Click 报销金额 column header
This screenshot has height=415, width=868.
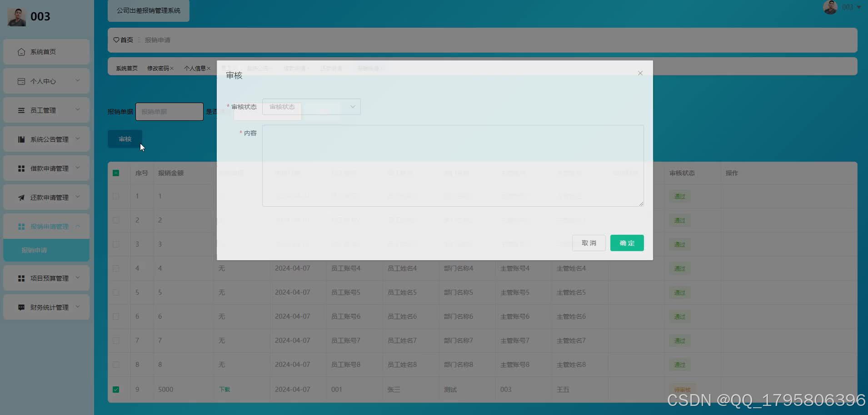coord(171,173)
